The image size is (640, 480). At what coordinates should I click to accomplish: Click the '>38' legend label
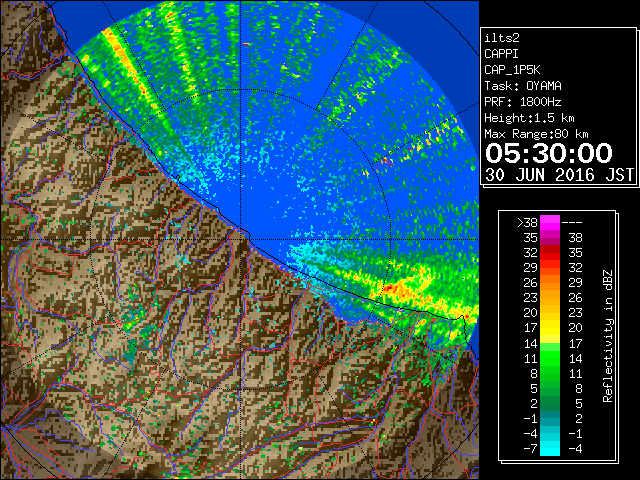pyautogui.click(x=528, y=223)
